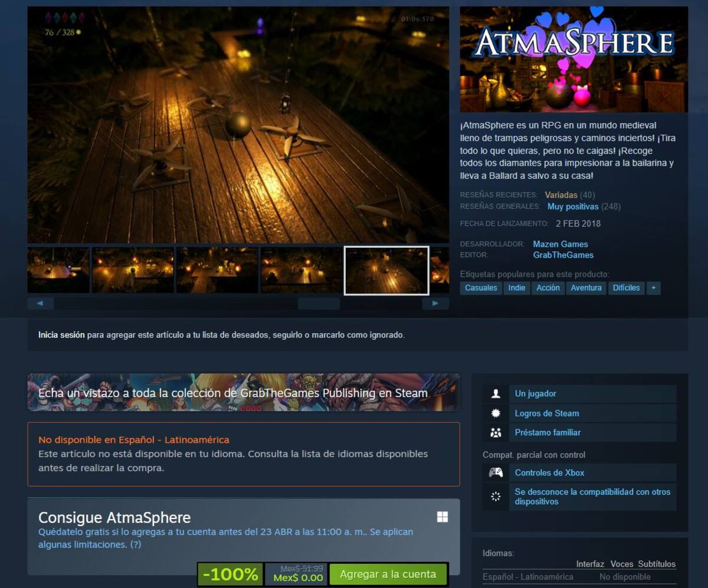Expand more tags with plus button

point(653,288)
